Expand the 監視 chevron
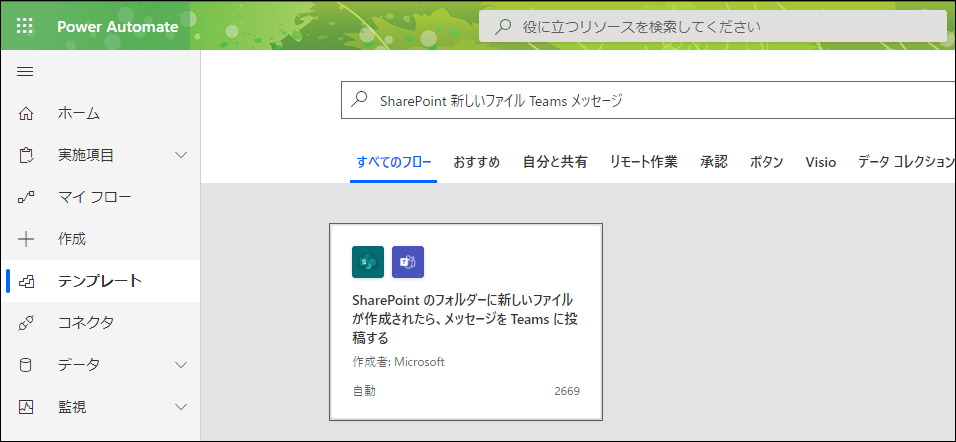This screenshot has height=442, width=956. pyautogui.click(x=181, y=407)
